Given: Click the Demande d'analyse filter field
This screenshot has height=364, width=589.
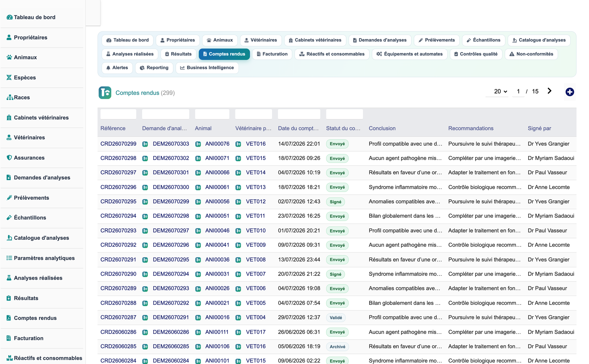Looking at the screenshot, I should tap(166, 114).
